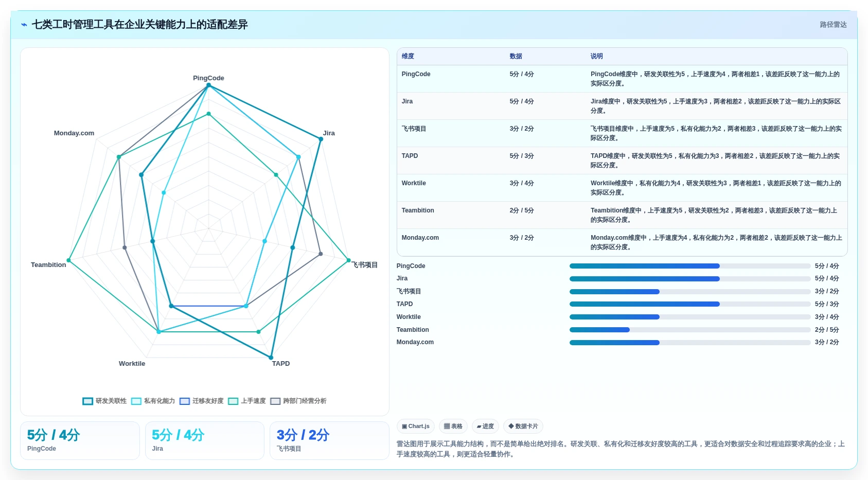Open the Jira 5分 / 4分 summary card
Screen dimensions: 868x480
point(205,440)
